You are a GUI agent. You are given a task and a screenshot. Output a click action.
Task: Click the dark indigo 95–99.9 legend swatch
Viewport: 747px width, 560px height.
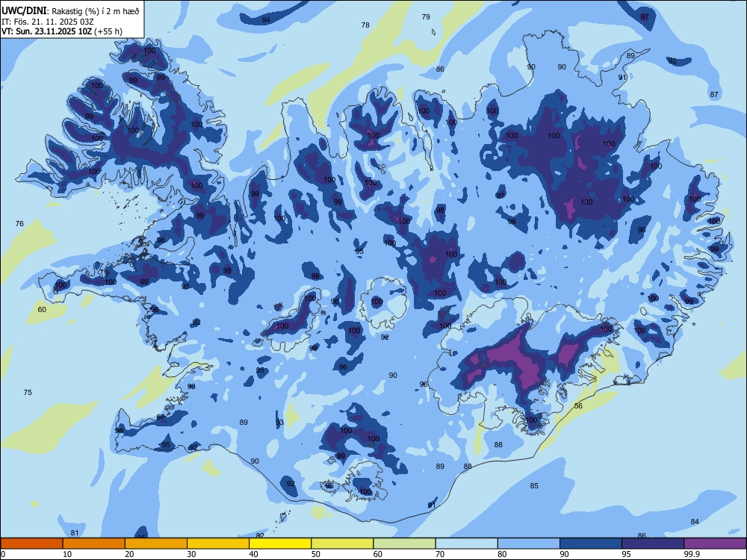653,544
